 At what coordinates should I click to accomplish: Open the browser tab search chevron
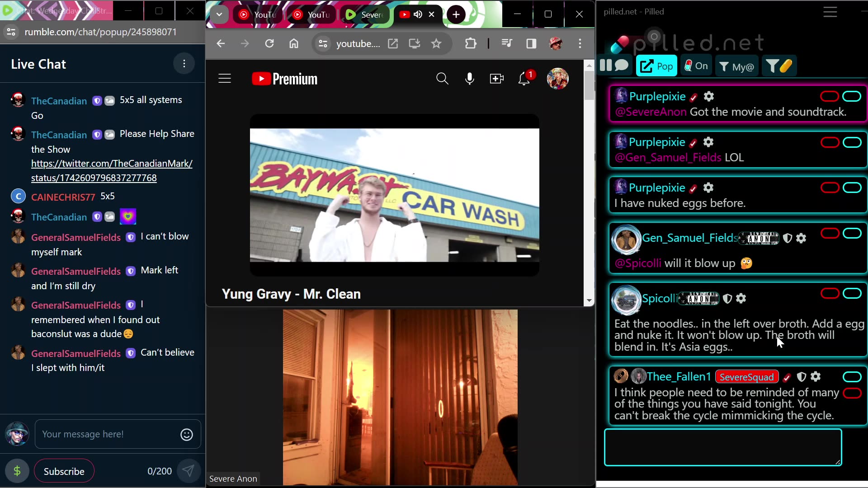coord(219,14)
